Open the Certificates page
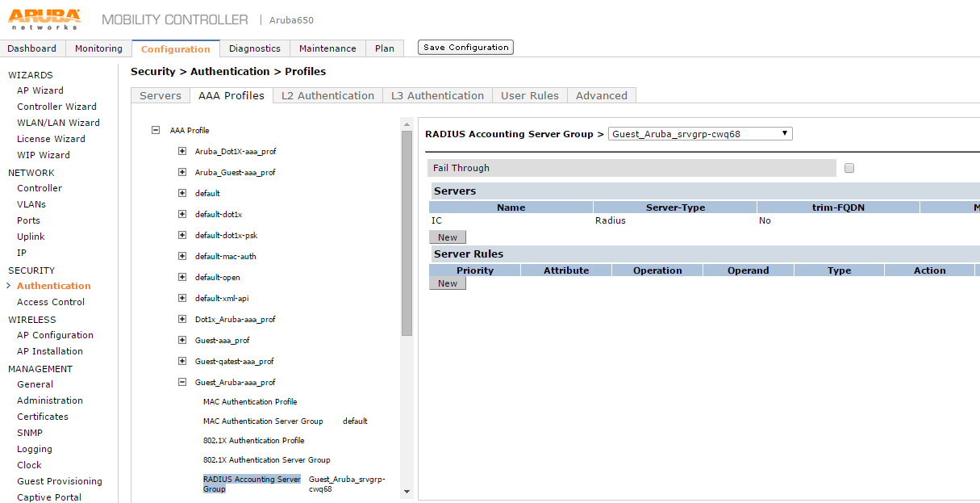This screenshot has height=503, width=980. (43, 417)
